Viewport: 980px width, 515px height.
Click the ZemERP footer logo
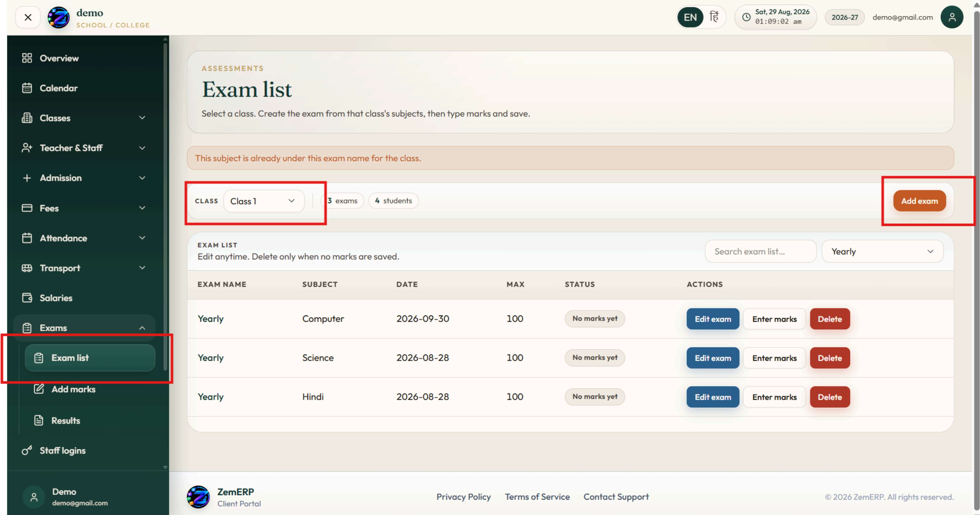click(x=198, y=497)
